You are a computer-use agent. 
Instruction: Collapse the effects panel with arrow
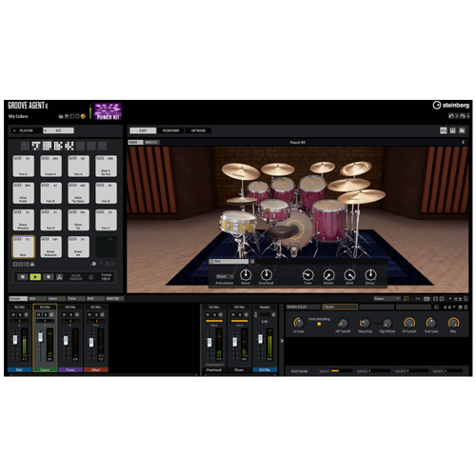tap(282, 341)
